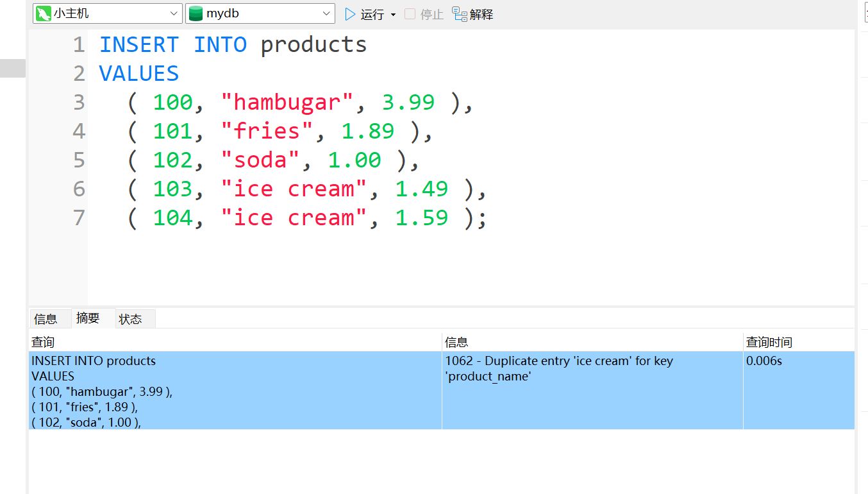Click the 查询 column header
This screenshot has height=494, width=868.
coord(43,342)
